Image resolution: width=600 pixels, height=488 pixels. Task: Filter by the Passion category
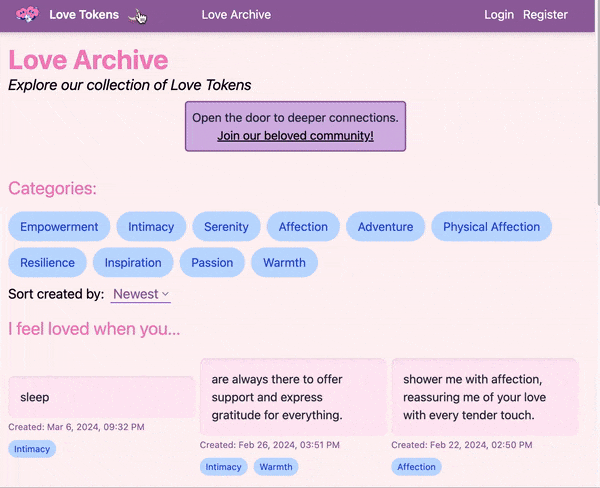tap(212, 263)
